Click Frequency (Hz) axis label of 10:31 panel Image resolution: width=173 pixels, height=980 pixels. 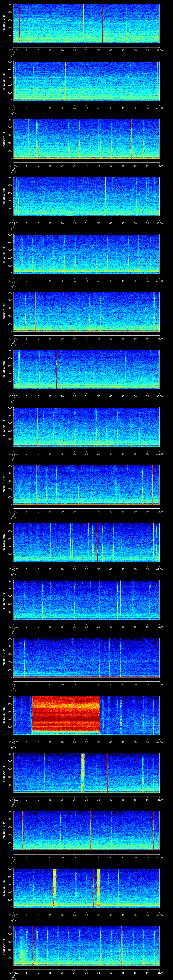[x=4, y=24]
